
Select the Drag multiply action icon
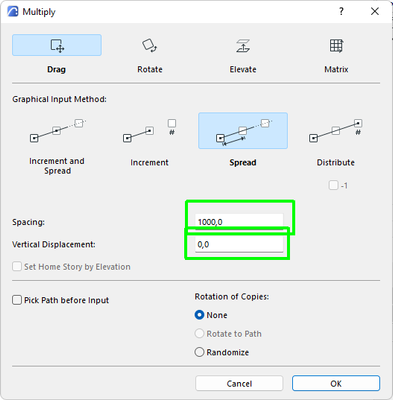(x=57, y=45)
